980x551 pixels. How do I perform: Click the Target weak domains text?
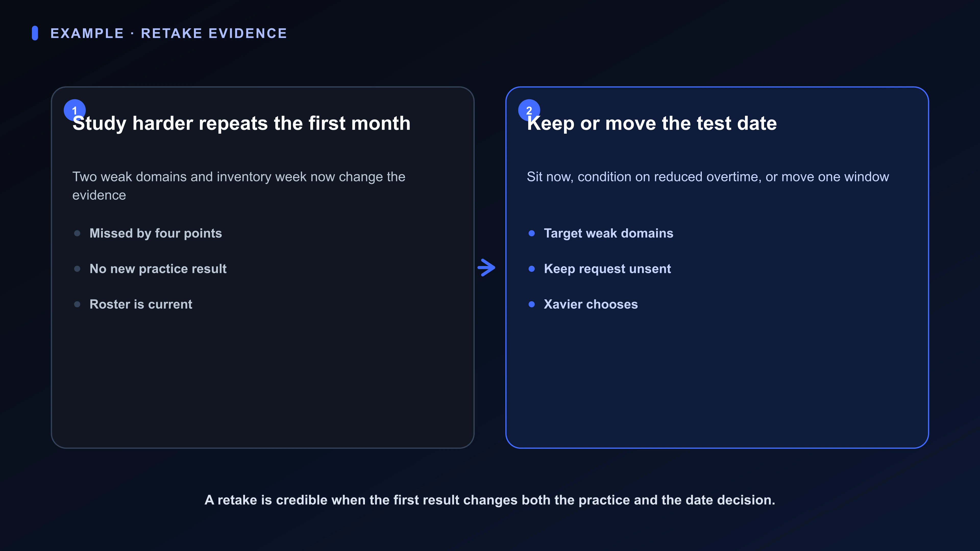click(x=609, y=233)
